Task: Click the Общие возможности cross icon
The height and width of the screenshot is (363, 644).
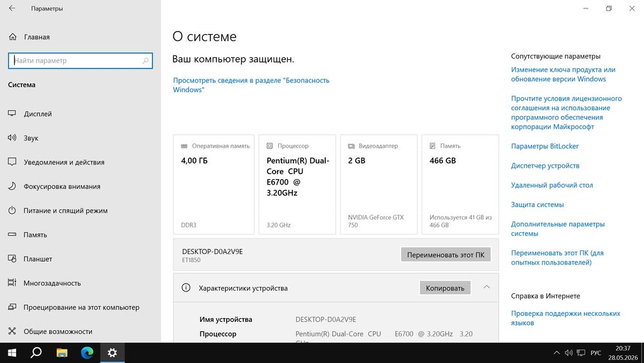Action: 12,331
